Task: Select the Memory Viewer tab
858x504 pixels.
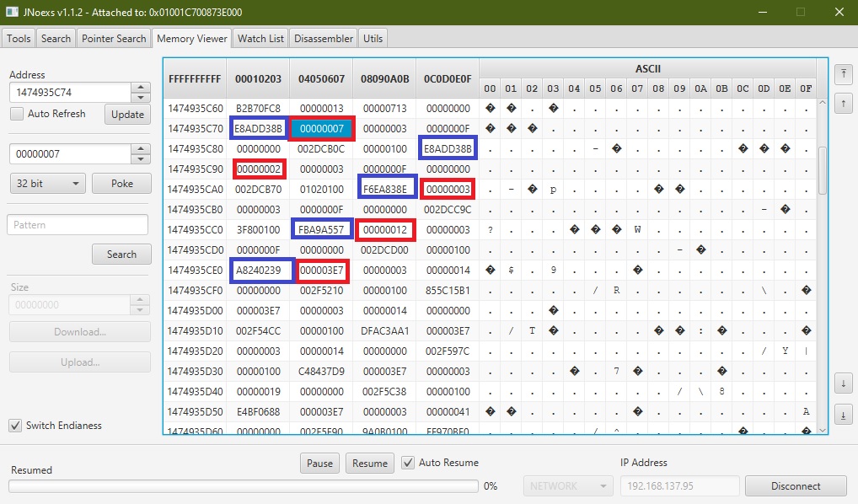Action: (191, 39)
